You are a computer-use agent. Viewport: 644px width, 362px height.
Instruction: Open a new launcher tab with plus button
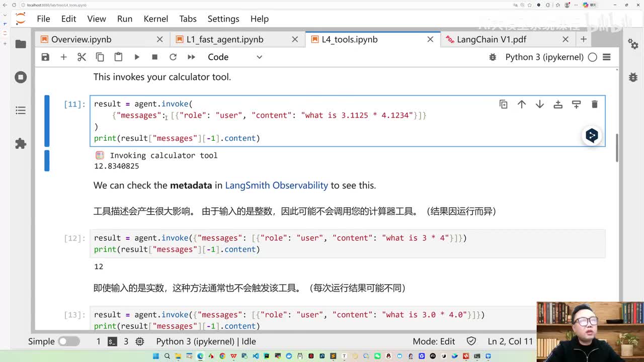click(x=584, y=39)
